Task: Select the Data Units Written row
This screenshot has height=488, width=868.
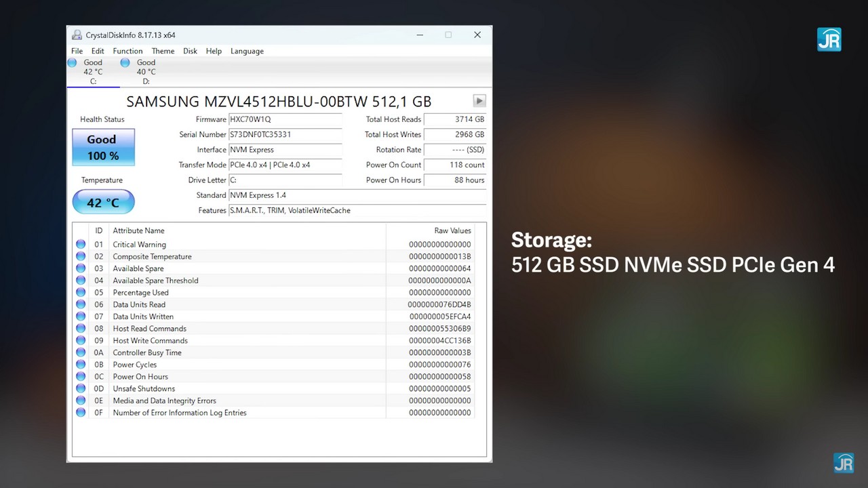Action: pyautogui.click(x=271, y=317)
